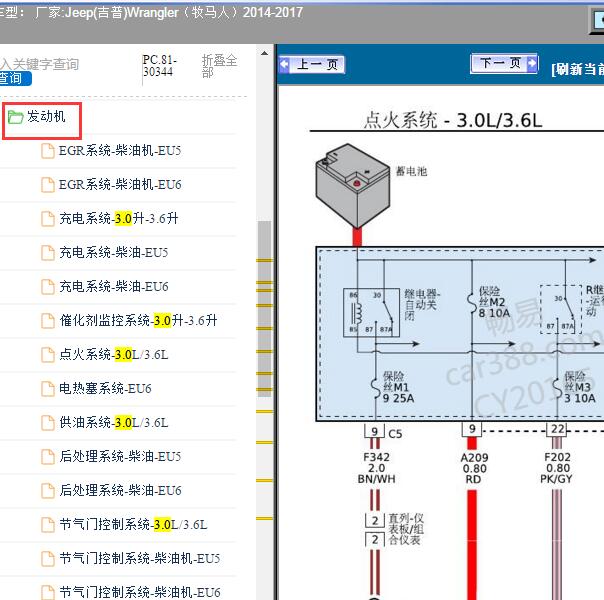604x600 pixels.
Task: Open 充电系统-柴油-EU6 document
Action: click(x=114, y=286)
